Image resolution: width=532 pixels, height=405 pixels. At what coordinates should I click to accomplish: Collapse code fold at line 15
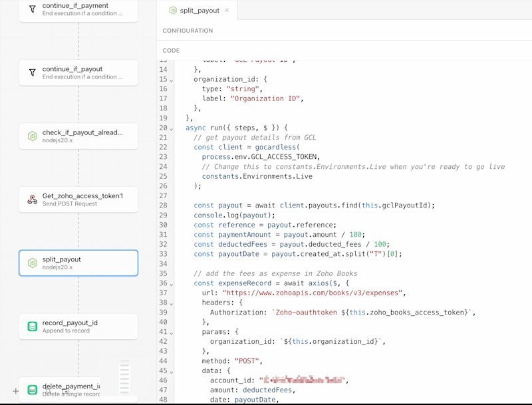click(x=172, y=80)
